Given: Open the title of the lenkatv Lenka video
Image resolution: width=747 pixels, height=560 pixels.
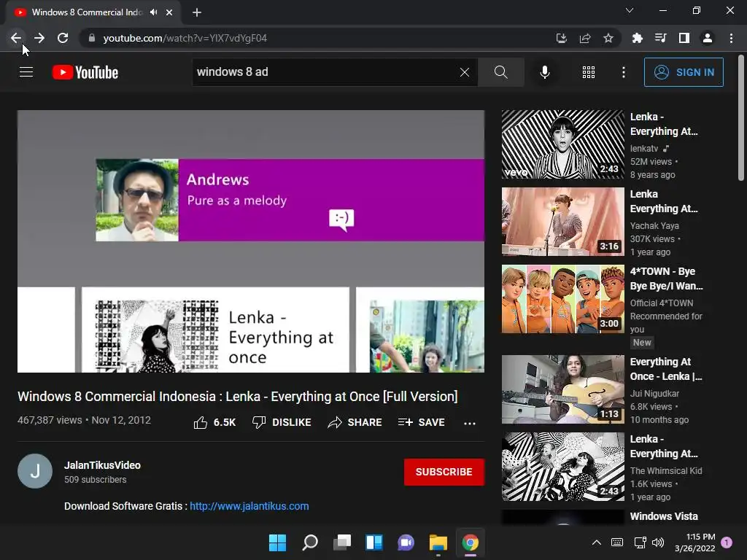Looking at the screenshot, I should pos(664,124).
